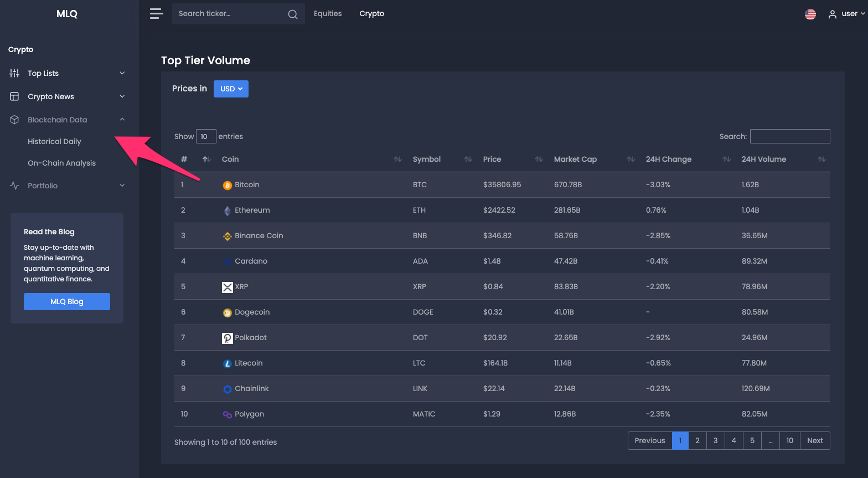Viewport: 868px width, 478px height.
Task: Open the US flag language selector
Action: click(x=810, y=14)
